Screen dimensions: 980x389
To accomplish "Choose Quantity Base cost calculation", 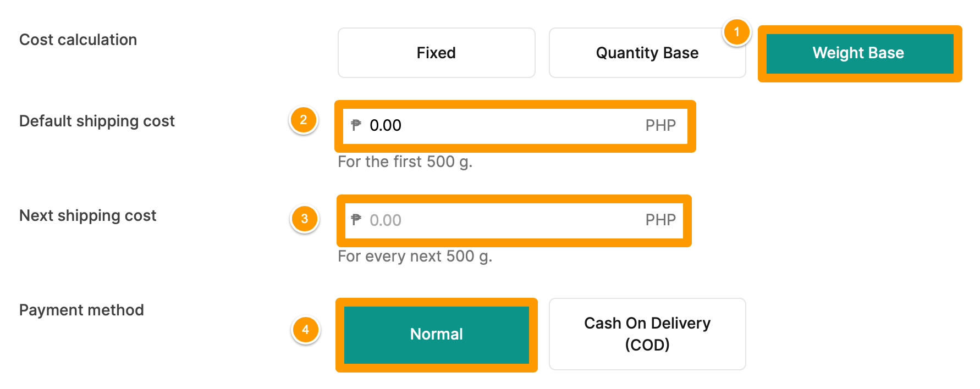I will pos(647,53).
